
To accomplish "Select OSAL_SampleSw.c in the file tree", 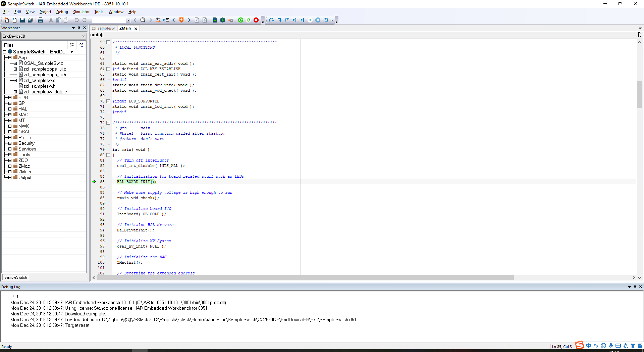I will [x=43, y=63].
